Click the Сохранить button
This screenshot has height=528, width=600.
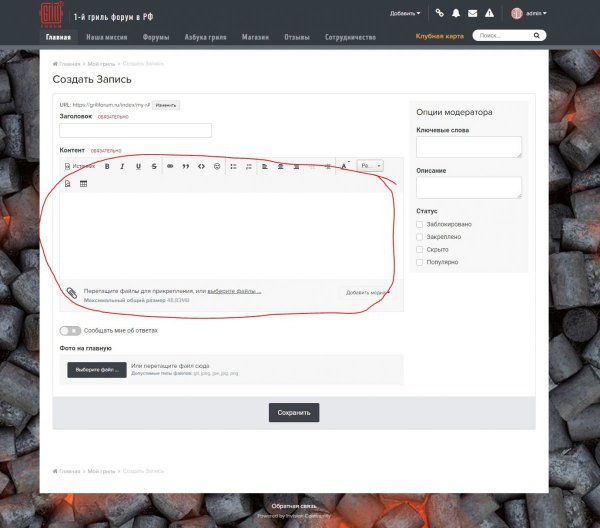pyautogui.click(x=294, y=412)
